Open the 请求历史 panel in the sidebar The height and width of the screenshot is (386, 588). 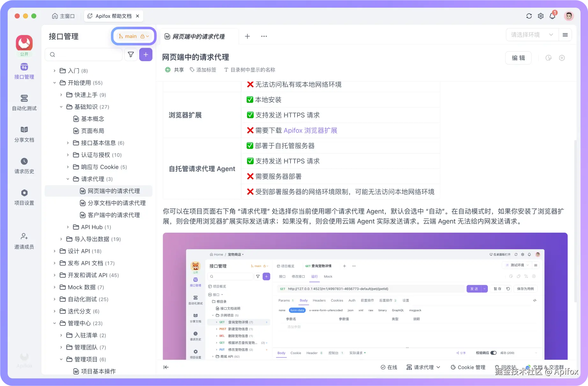pos(24,166)
